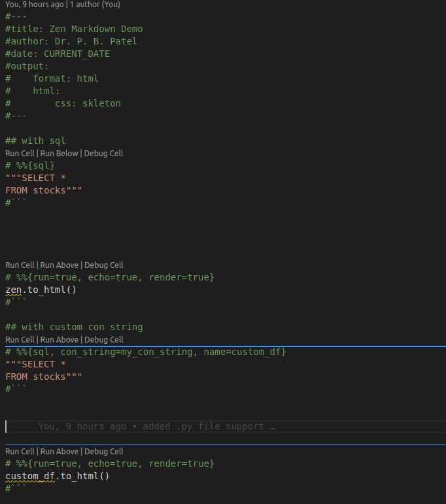
Task: Debug Cell for the zen.to_html() cell
Action: click(x=103, y=265)
